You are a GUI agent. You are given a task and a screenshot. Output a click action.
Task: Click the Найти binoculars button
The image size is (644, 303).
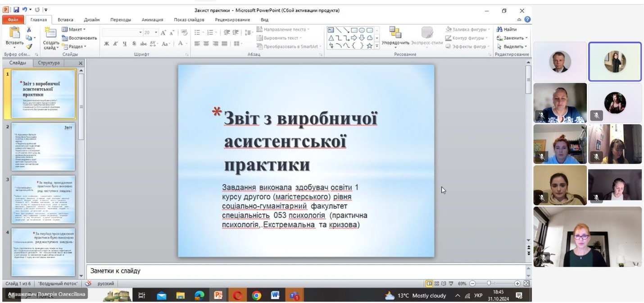click(x=507, y=30)
